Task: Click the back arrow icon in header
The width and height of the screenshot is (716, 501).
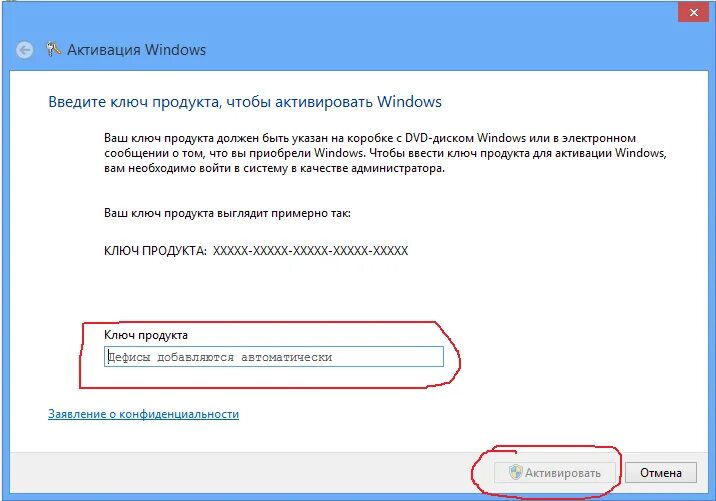Action: click(x=25, y=50)
